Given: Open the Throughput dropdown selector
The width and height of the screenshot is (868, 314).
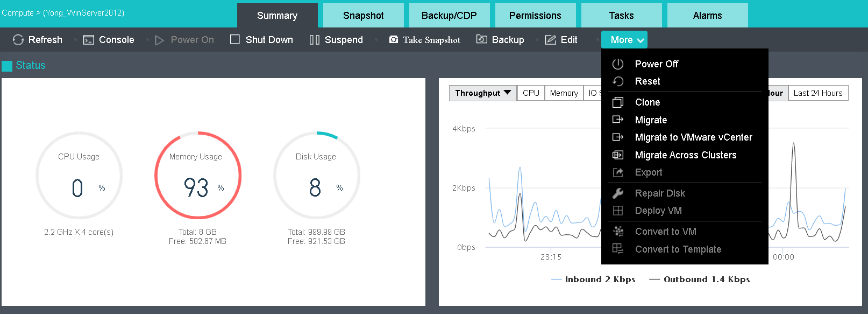Looking at the screenshot, I should (483, 93).
